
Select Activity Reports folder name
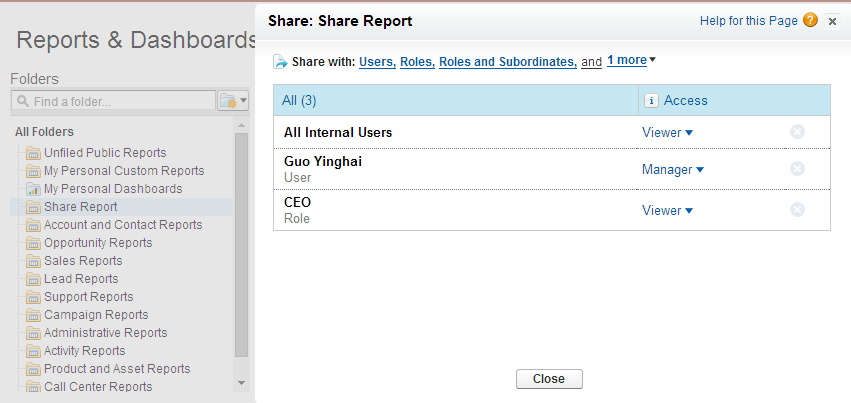pos(85,350)
